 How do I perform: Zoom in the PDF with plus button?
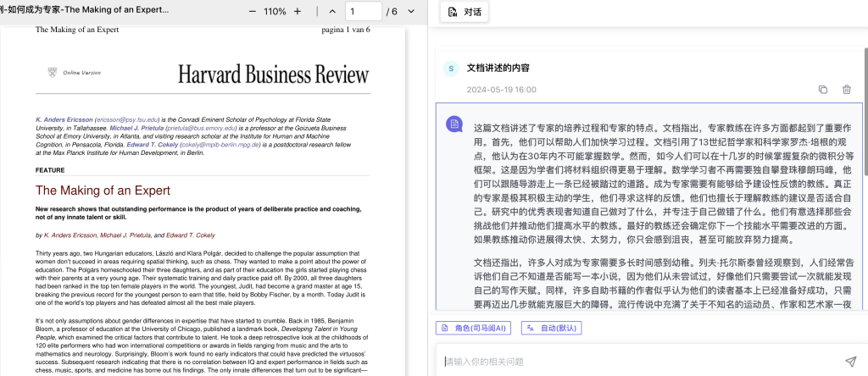tap(298, 12)
